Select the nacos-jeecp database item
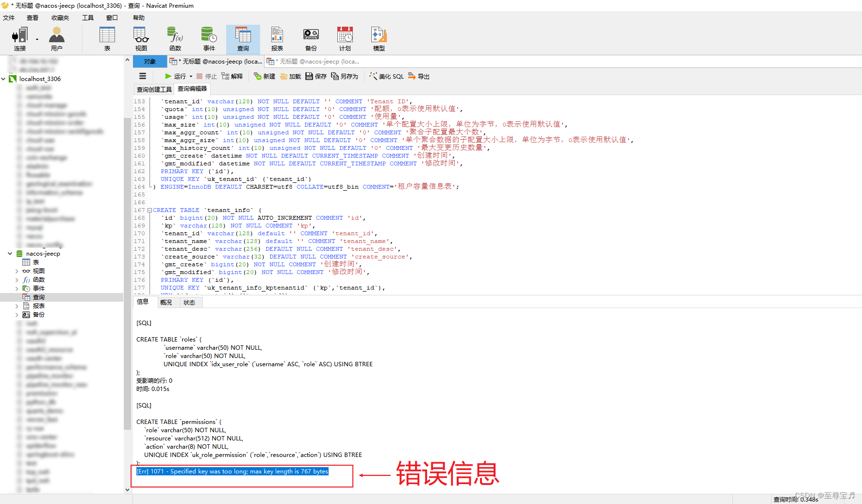This screenshot has height=504, width=862. coord(38,253)
